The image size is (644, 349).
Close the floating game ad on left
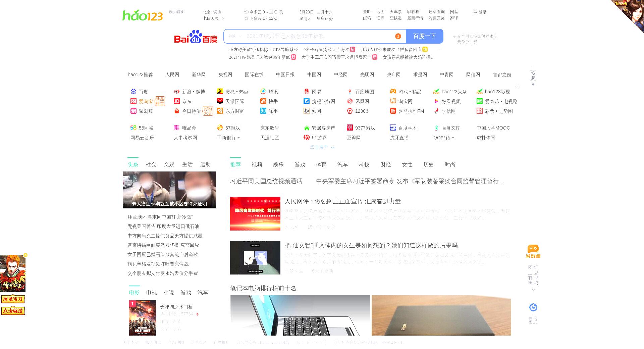point(25,255)
